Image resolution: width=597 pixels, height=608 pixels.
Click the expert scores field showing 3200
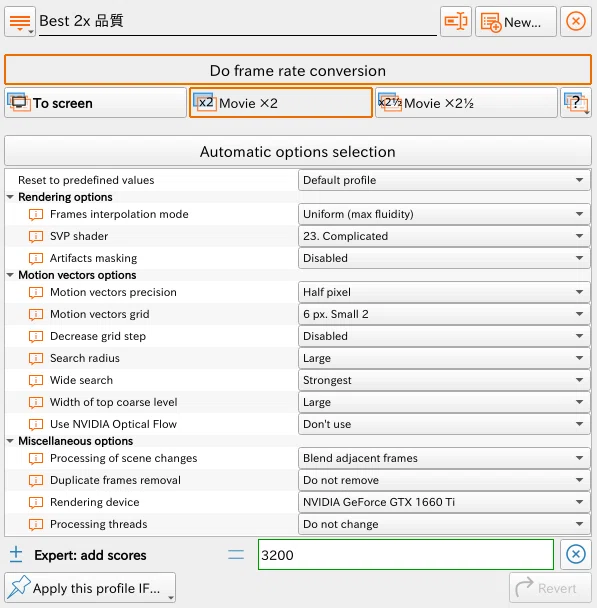tap(406, 554)
